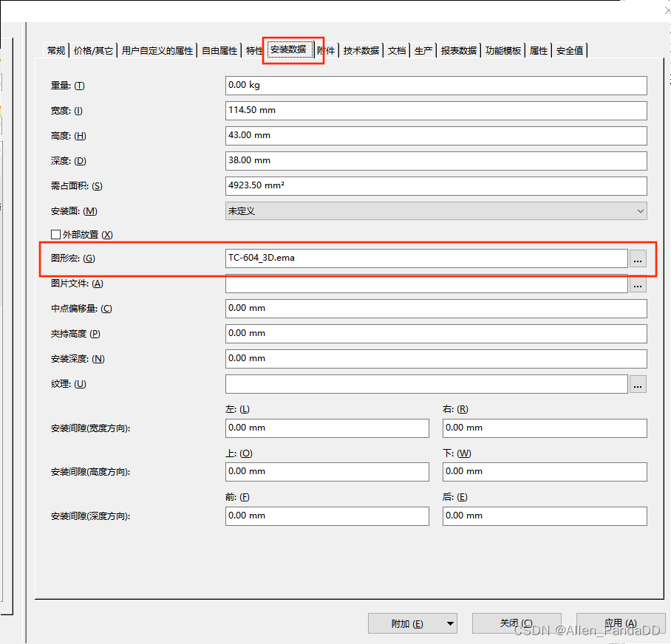Screen dimensions: 671x644
Task: Click the 左 installation clearance field
Action: (327, 428)
